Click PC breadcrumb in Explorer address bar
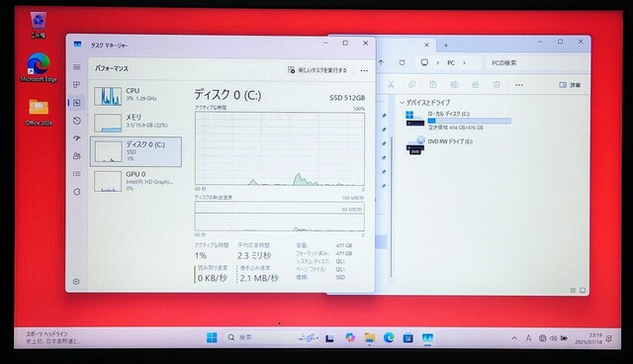 (451, 63)
